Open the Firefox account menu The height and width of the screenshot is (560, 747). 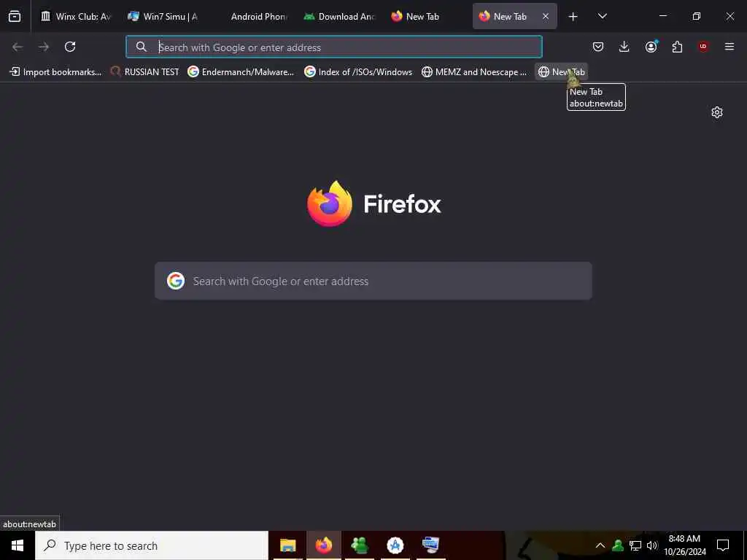651,47
